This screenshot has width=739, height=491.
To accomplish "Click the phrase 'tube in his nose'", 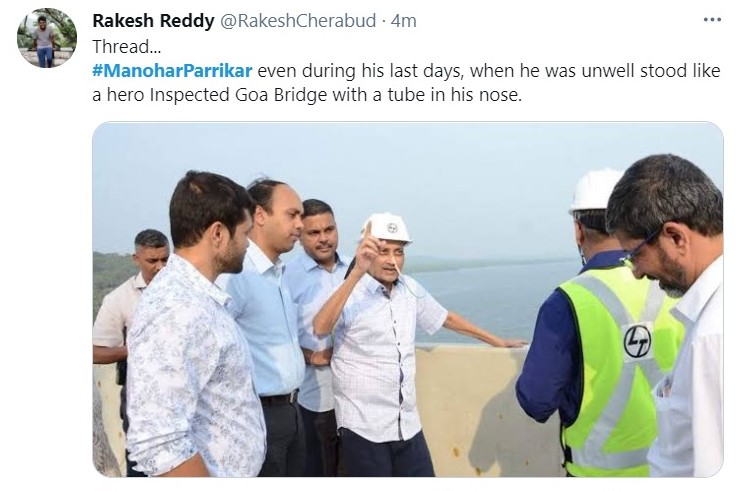I will tap(454, 95).
